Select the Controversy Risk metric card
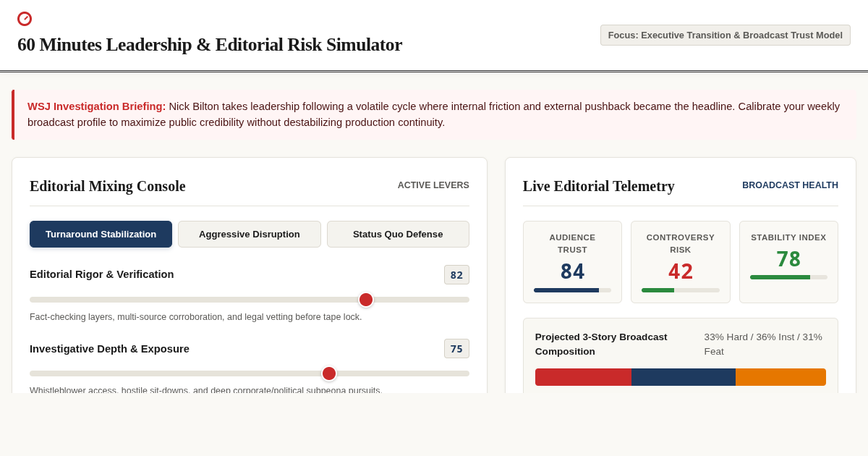 [681, 262]
